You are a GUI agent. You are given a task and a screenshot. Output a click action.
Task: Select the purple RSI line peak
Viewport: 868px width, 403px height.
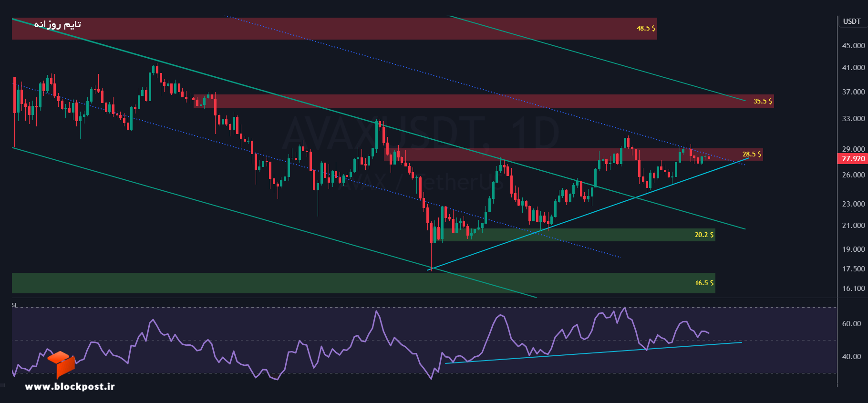(x=625, y=308)
